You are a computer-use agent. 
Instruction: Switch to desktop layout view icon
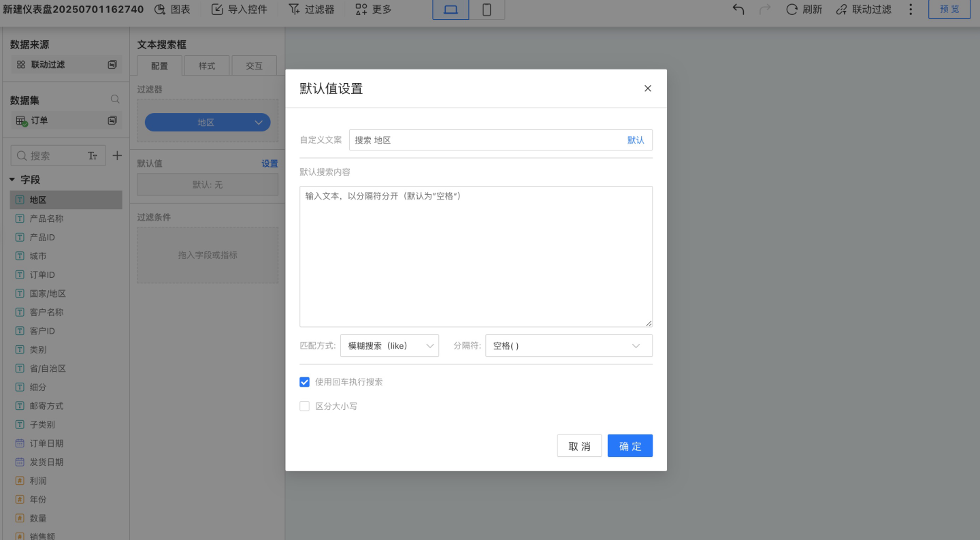[x=451, y=10]
